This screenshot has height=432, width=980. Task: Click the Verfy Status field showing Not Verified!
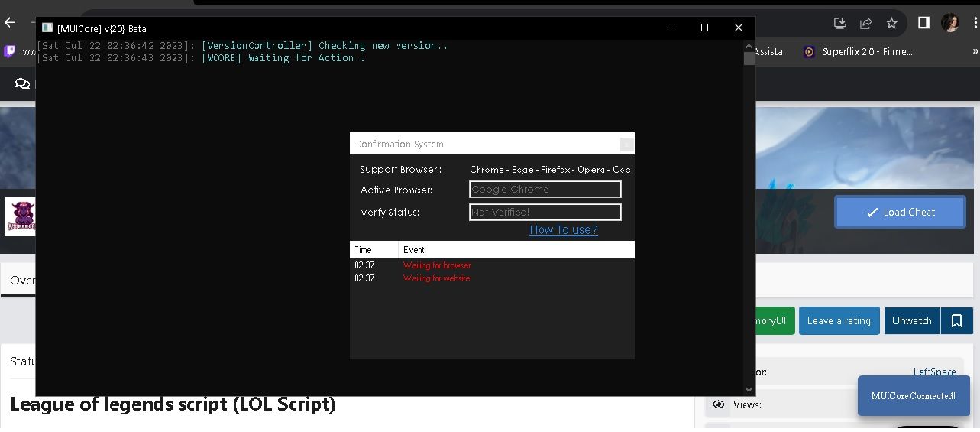545,212
